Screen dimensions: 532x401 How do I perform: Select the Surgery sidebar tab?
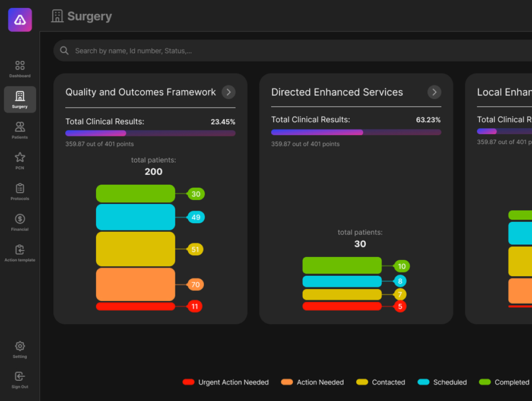[20, 99]
